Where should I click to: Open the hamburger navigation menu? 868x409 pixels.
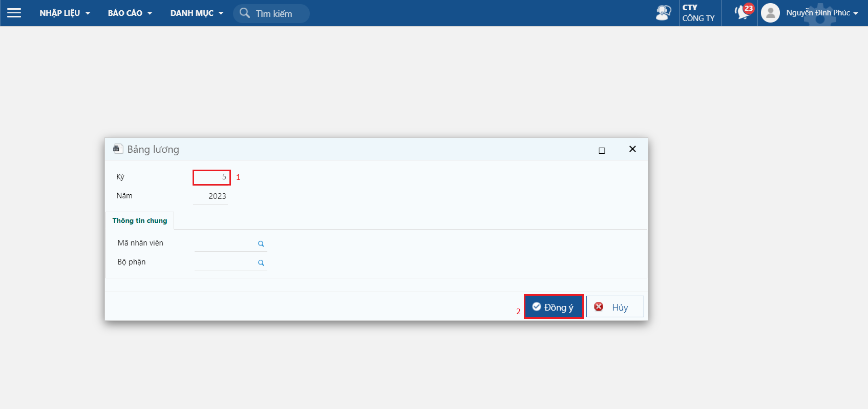14,13
